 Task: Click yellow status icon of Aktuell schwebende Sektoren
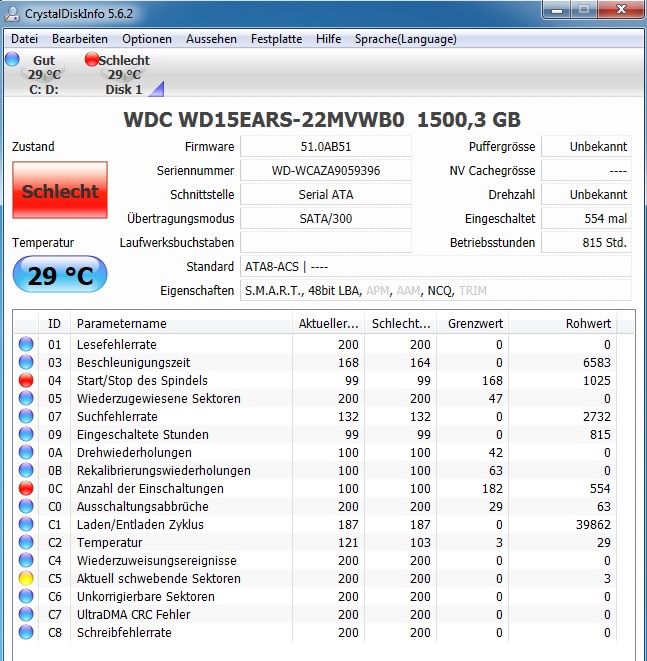click(x=26, y=578)
